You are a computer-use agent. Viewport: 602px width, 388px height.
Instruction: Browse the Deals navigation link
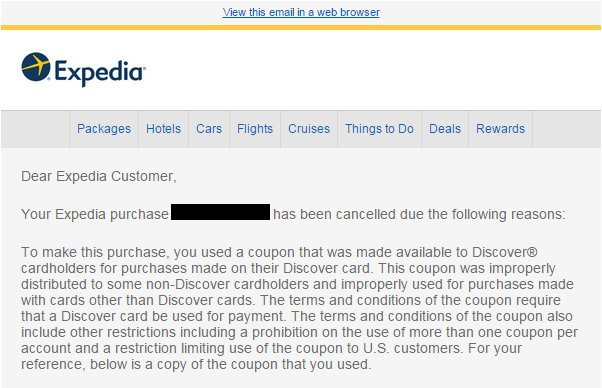445,129
